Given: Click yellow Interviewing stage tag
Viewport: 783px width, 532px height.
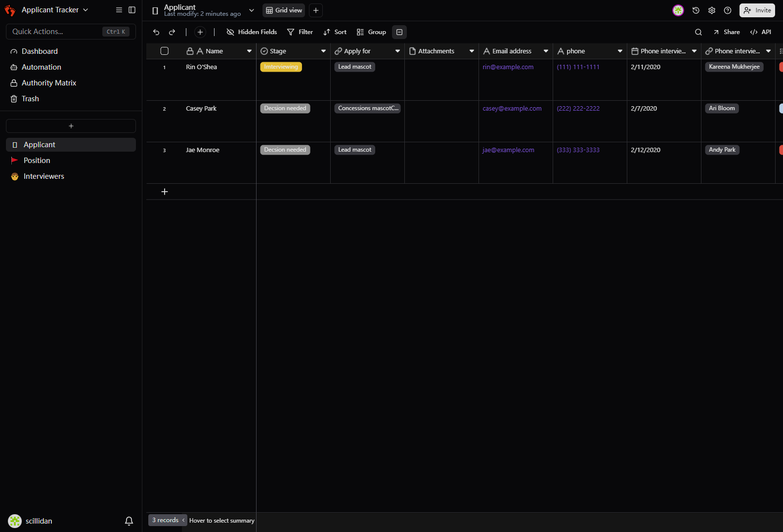Looking at the screenshot, I should (281, 67).
